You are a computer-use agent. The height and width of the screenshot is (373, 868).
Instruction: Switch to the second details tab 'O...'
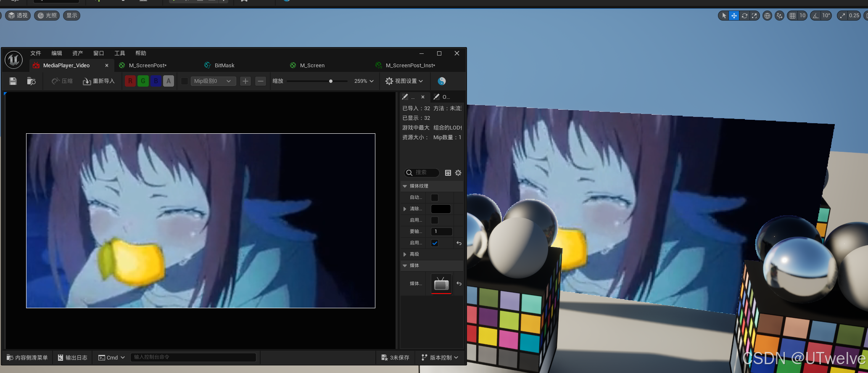(442, 97)
